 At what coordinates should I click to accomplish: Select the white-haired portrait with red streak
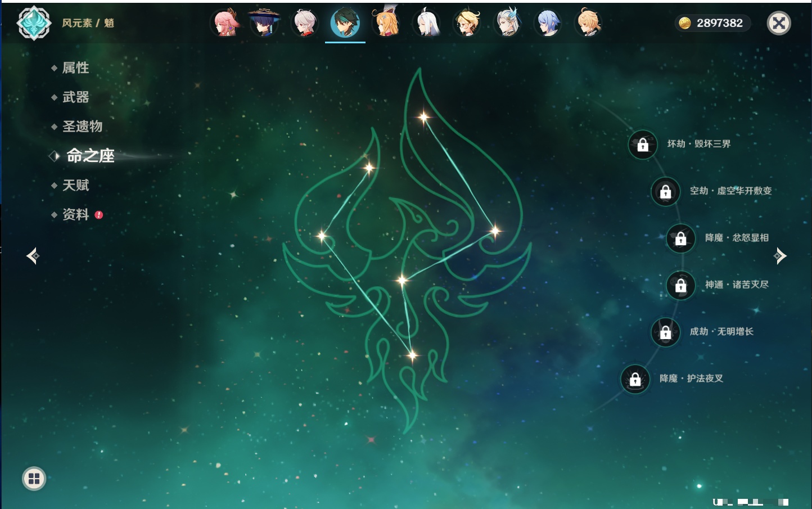pyautogui.click(x=305, y=23)
